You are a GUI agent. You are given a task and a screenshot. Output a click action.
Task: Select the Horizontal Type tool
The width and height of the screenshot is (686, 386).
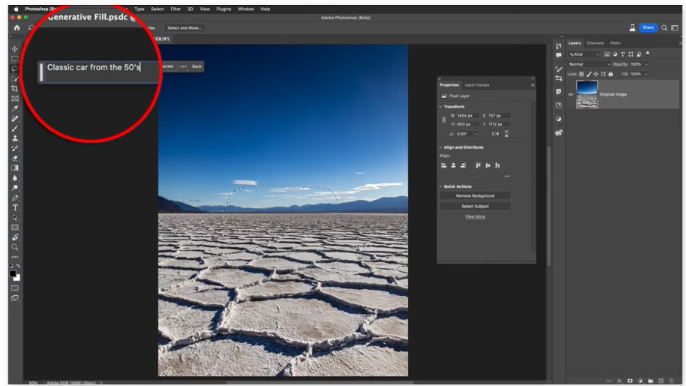pos(15,207)
